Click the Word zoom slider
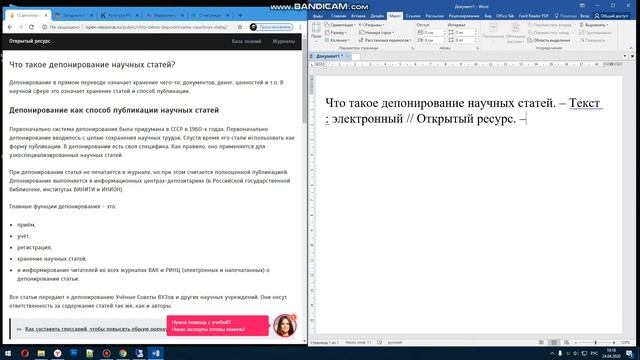This screenshot has width=640, height=360. click(x=595, y=342)
